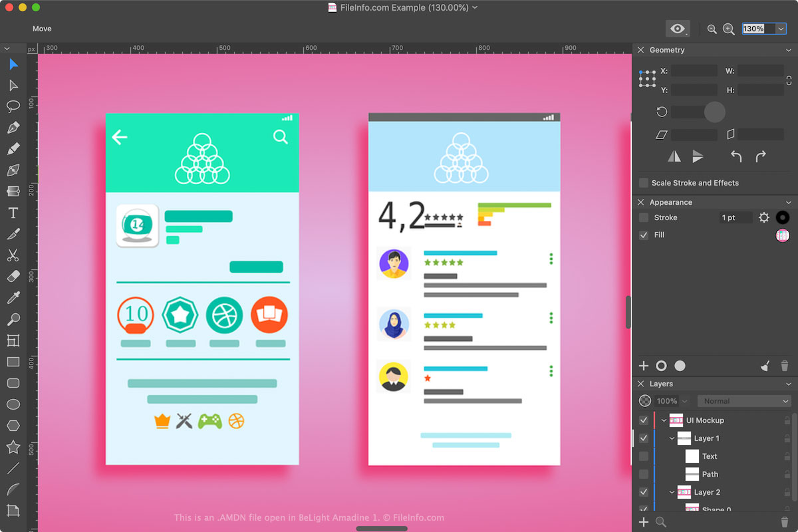Click the rotation angle knob
Viewport: 798px width, 532px height.
click(x=715, y=112)
